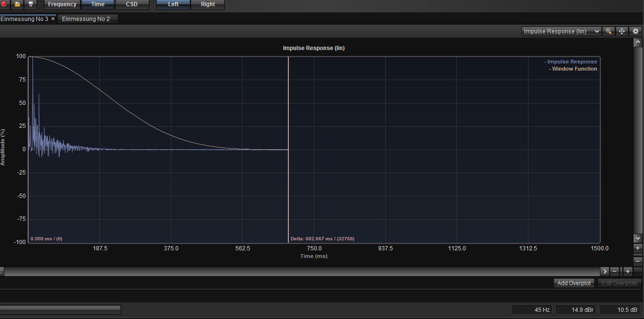Open the Impulse Response (lin) dropdown
The width and height of the screenshot is (644, 319).
(x=561, y=31)
